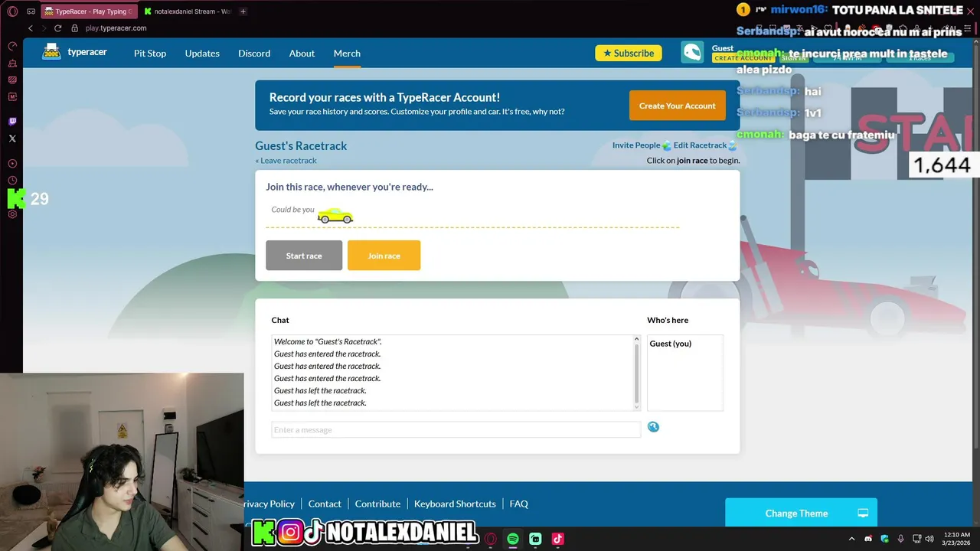Viewport: 980px width, 551px height.
Task: Open the taskbar clock showing 12:10 AM
Action: click(x=955, y=539)
